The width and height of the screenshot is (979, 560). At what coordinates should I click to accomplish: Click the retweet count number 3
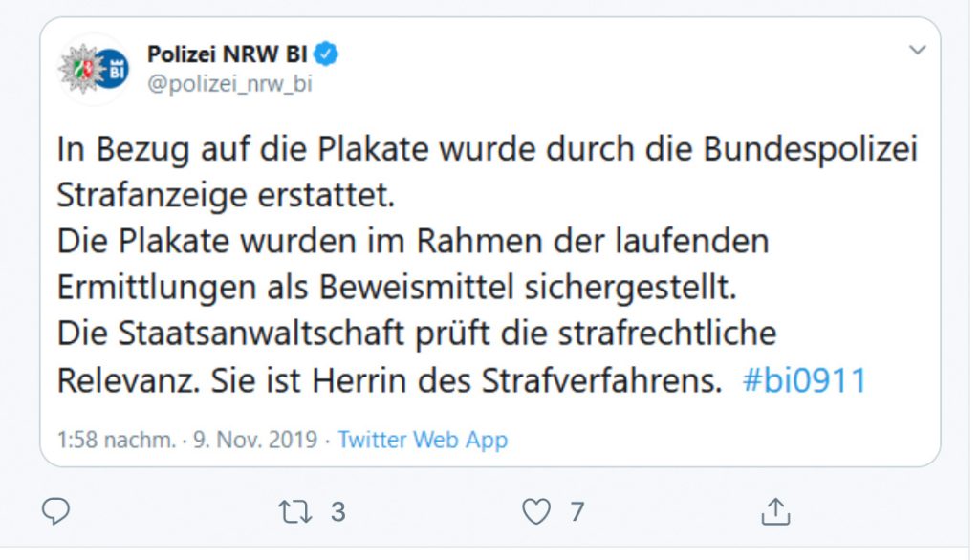(x=337, y=512)
